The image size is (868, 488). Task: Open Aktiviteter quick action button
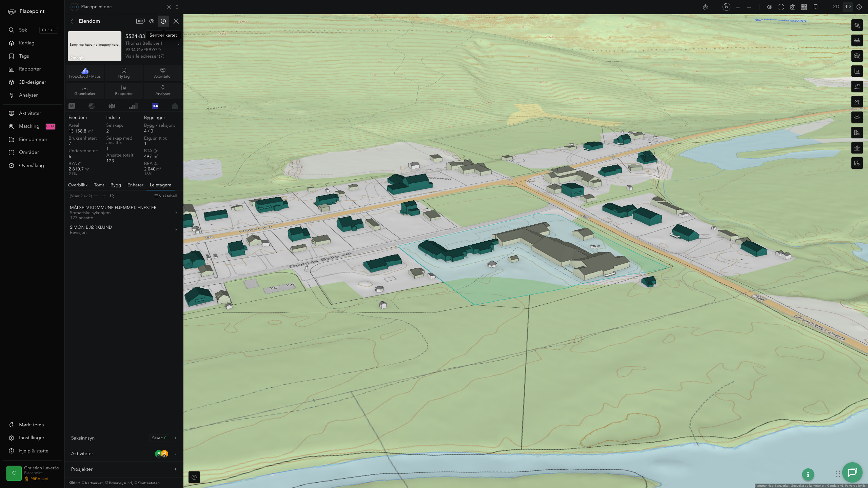point(163,73)
